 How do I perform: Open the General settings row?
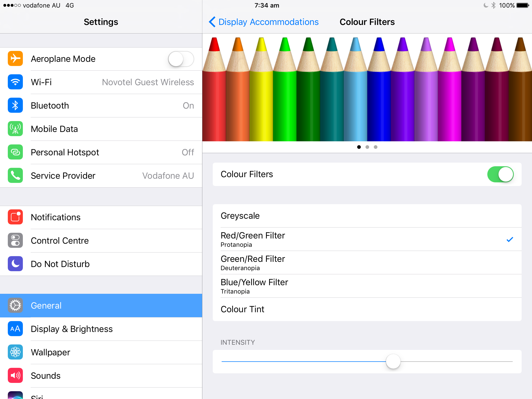pyautogui.click(x=101, y=305)
